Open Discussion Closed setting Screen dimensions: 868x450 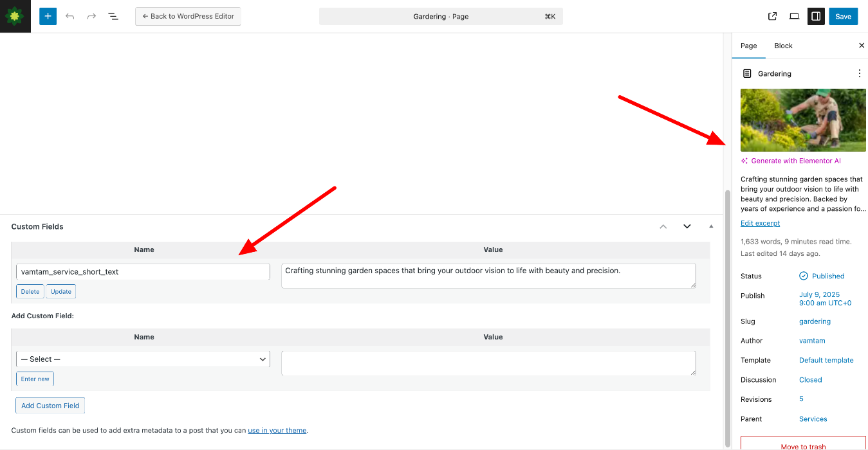(x=811, y=380)
